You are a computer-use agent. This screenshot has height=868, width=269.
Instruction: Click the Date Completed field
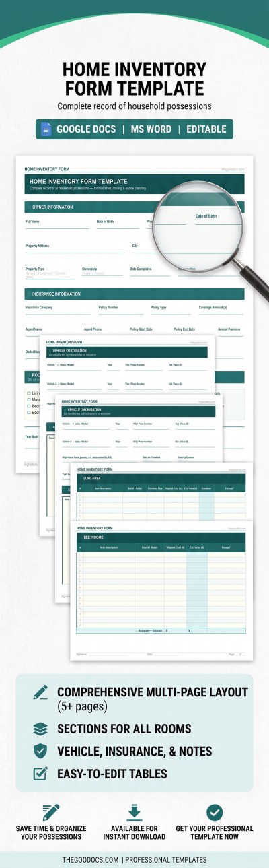point(150,271)
